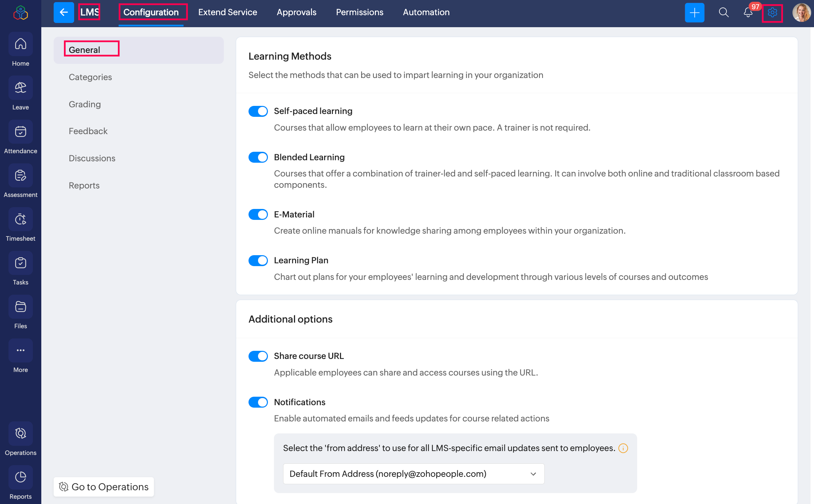Click the notifications bell icon
This screenshot has height=504, width=814.
(748, 13)
